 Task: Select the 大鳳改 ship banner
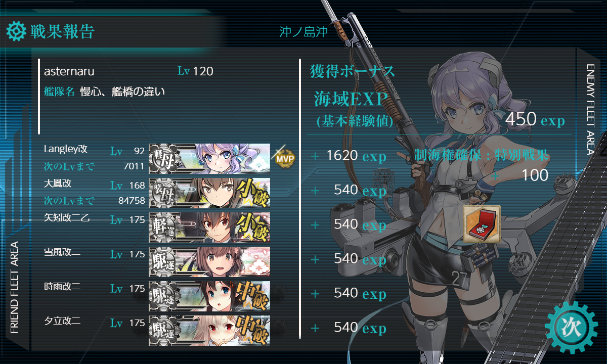click(x=209, y=193)
